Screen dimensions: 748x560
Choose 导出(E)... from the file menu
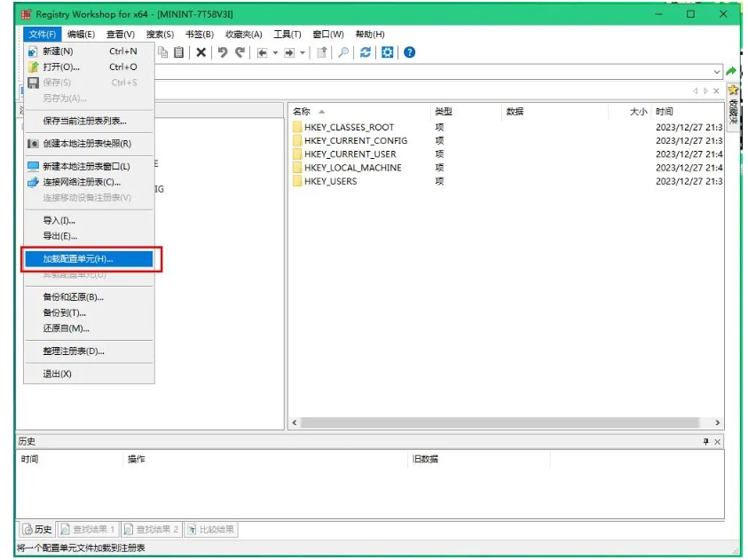click(x=60, y=236)
